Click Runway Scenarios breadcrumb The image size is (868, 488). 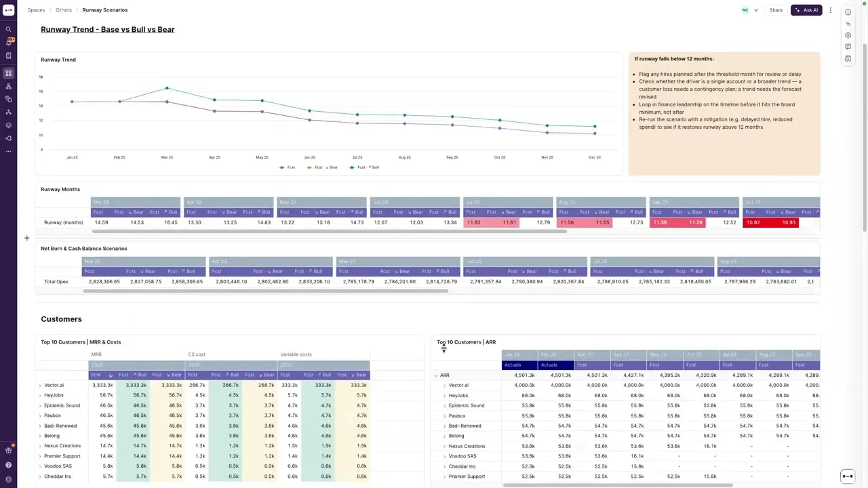pos(105,10)
